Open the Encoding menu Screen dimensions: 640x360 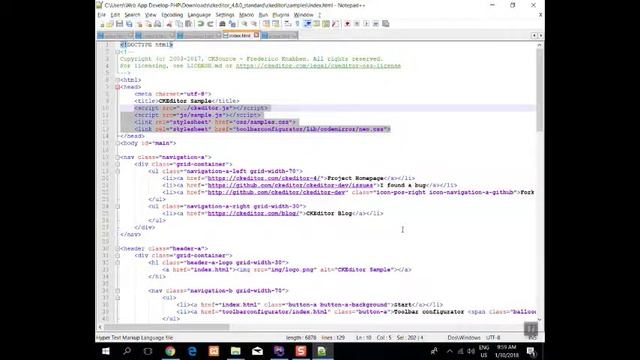[x=172, y=15]
